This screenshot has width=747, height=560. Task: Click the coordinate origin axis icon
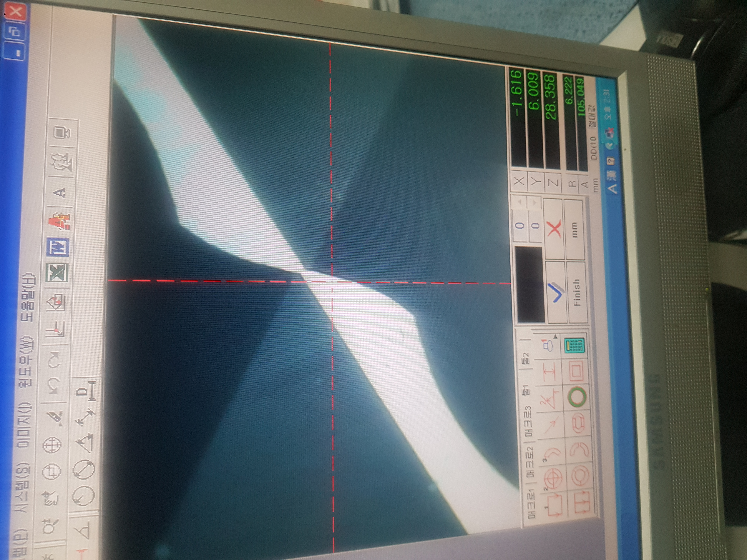point(55,329)
